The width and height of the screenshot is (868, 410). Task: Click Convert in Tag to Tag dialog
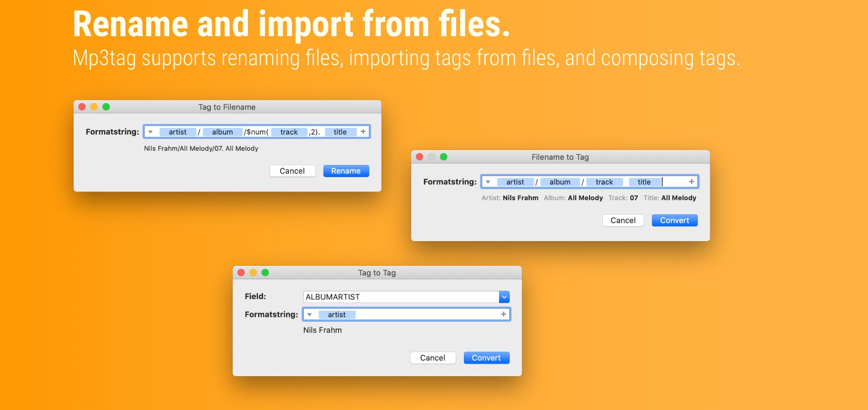486,358
